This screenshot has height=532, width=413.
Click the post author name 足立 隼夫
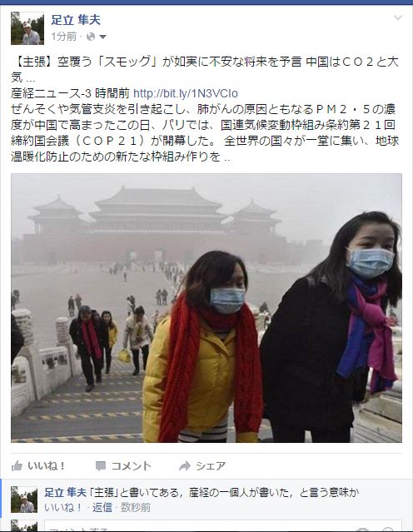76,20
